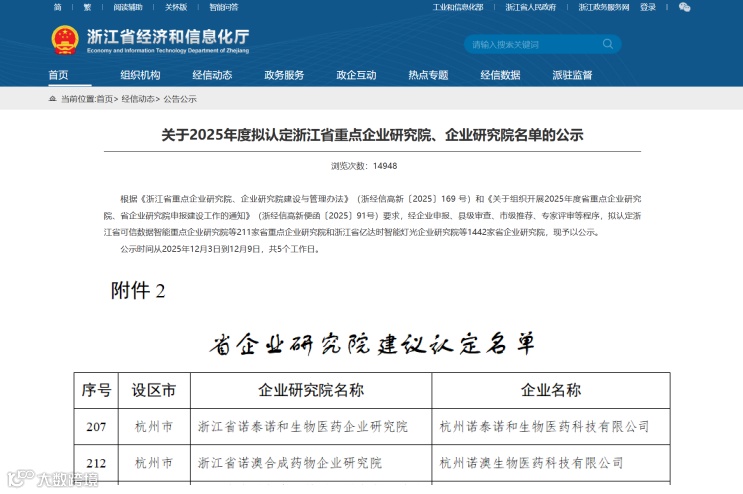
Task: Select 组织机构 navigation tab
Action: (140, 75)
